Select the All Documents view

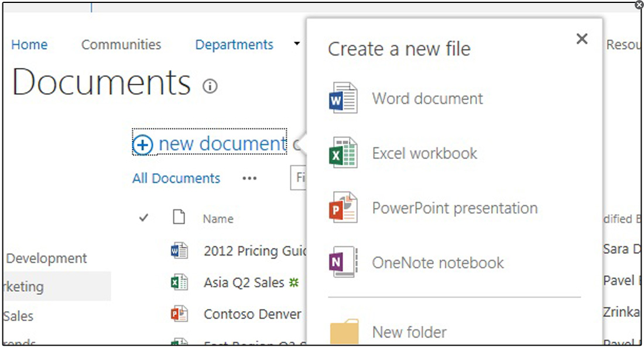pyautogui.click(x=176, y=178)
